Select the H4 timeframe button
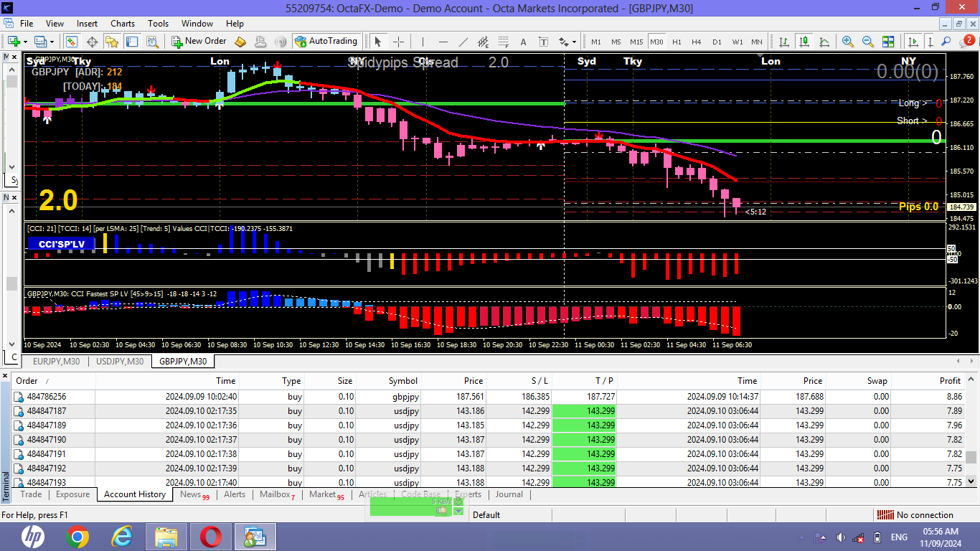980x551 pixels. click(x=697, y=42)
